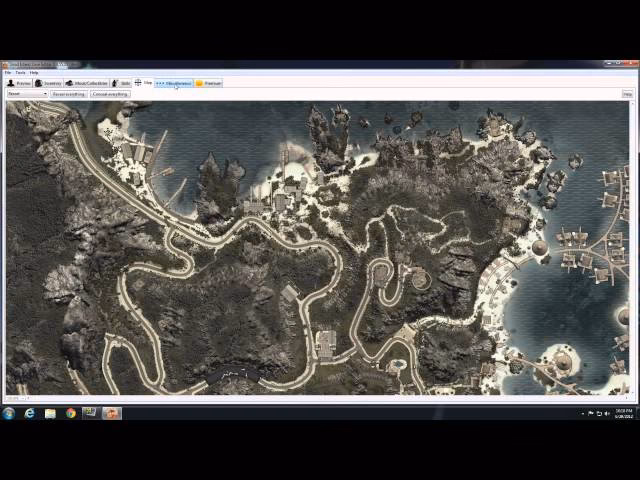Click the save editor taskbar icon
Screen dimensions: 640x480
point(111,413)
